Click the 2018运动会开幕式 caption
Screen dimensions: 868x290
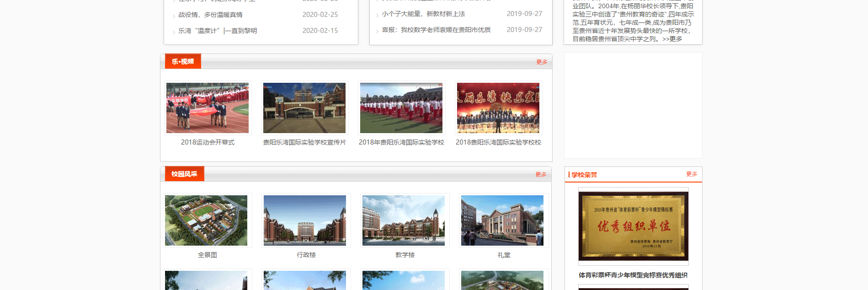click(208, 142)
